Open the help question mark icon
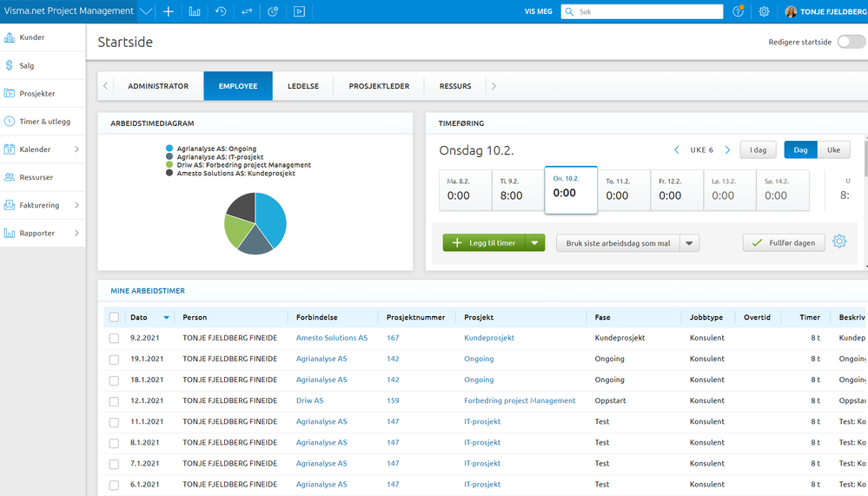Viewport: 868px width, 496px height. click(x=738, y=11)
